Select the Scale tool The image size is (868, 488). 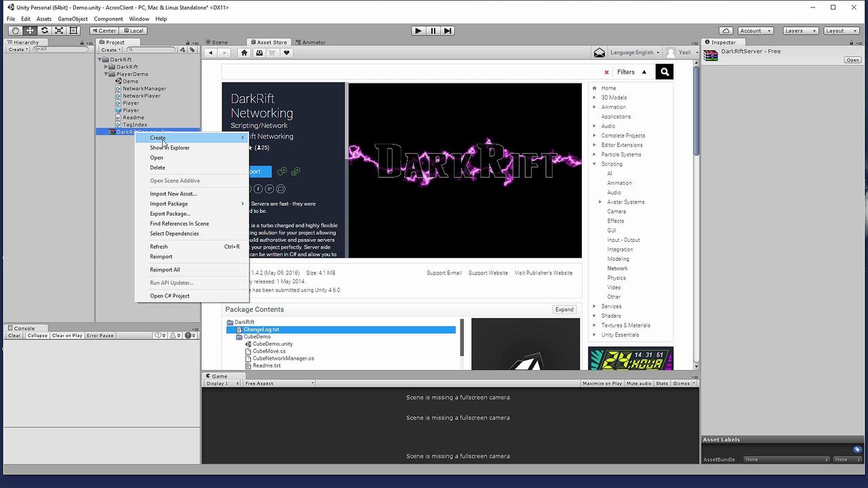point(59,30)
